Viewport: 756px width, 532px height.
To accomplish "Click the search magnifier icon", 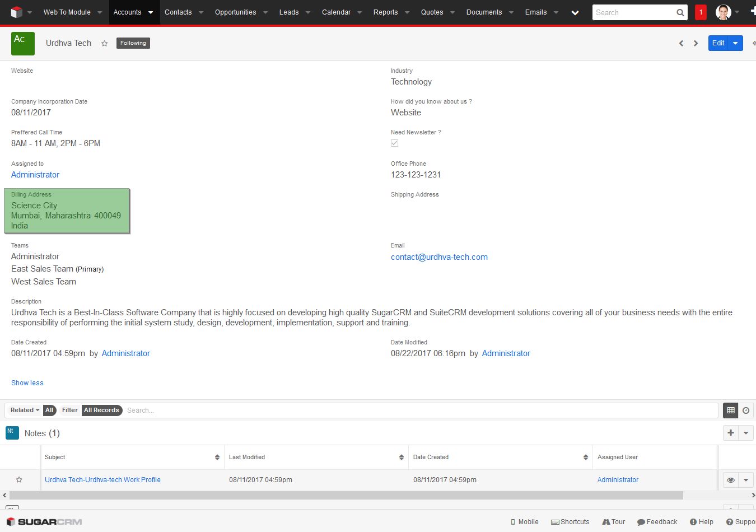I will coord(680,12).
